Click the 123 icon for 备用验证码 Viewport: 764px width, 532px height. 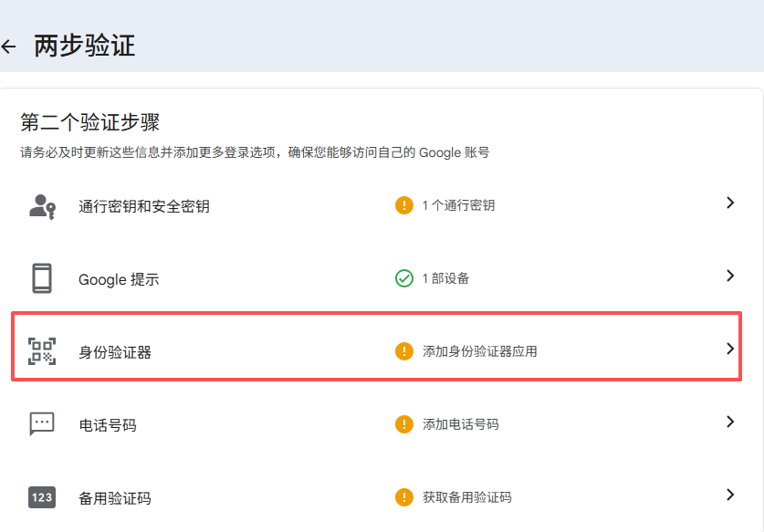coord(42,497)
